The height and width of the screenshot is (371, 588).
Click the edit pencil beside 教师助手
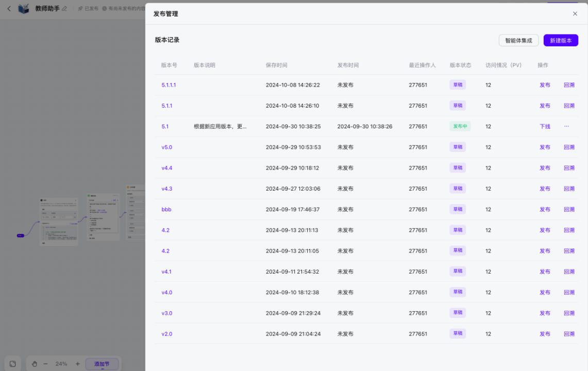64,9
